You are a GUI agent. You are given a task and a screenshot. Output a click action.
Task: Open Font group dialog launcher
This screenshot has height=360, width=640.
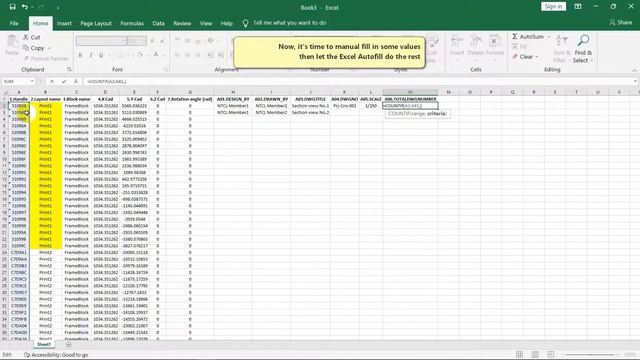point(166,69)
